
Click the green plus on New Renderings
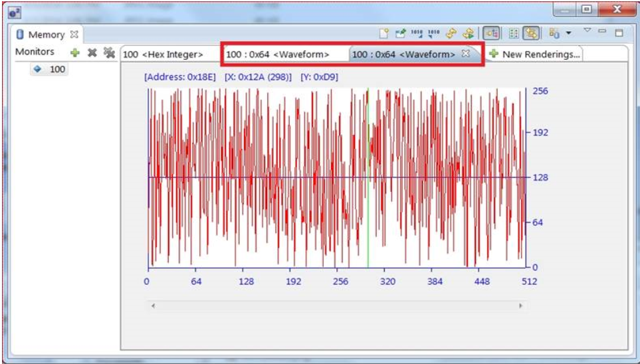coord(494,53)
